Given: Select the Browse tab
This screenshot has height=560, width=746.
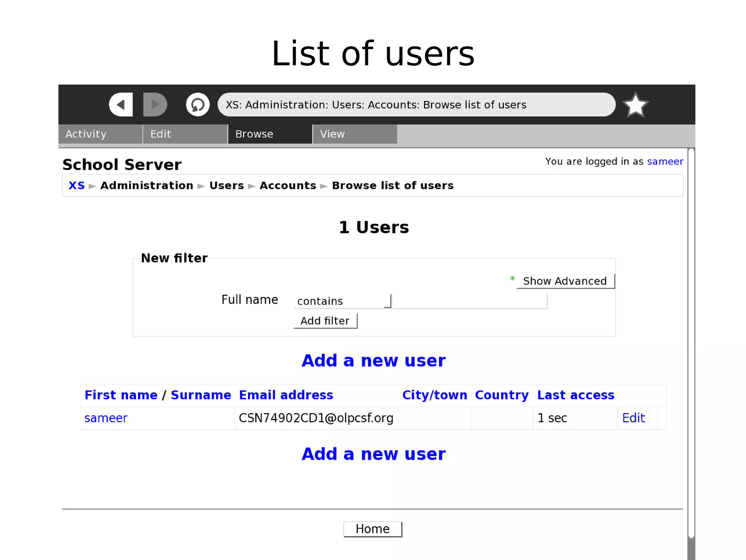Looking at the screenshot, I should point(270,134).
